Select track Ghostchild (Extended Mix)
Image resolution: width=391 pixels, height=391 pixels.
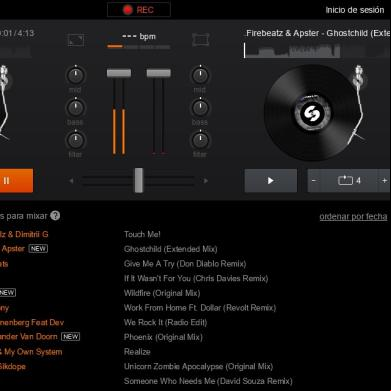(171, 249)
